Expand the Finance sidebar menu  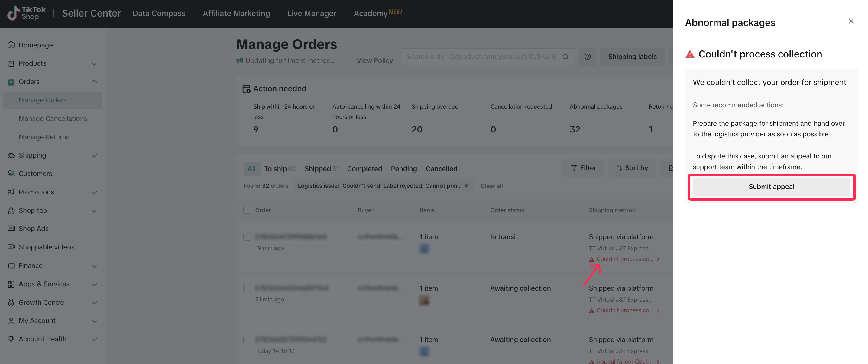tap(94, 266)
